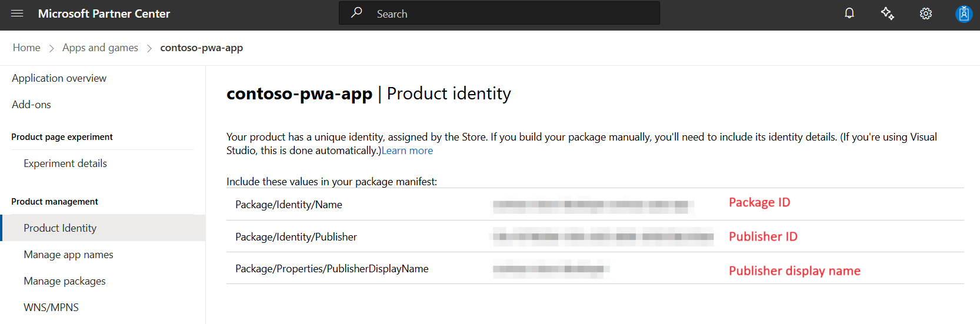Viewport: 980px width, 324px height.
Task: Go to Apps and games breadcrumb
Action: 100,48
